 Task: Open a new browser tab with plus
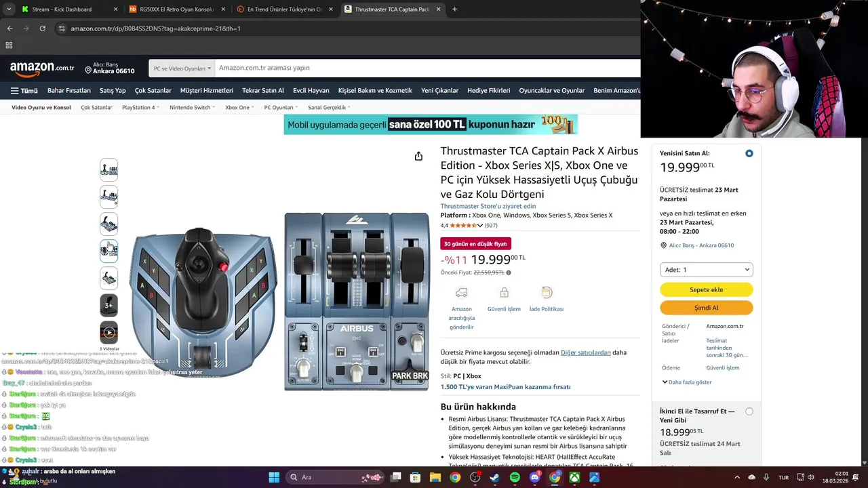(x=454, y=9)
